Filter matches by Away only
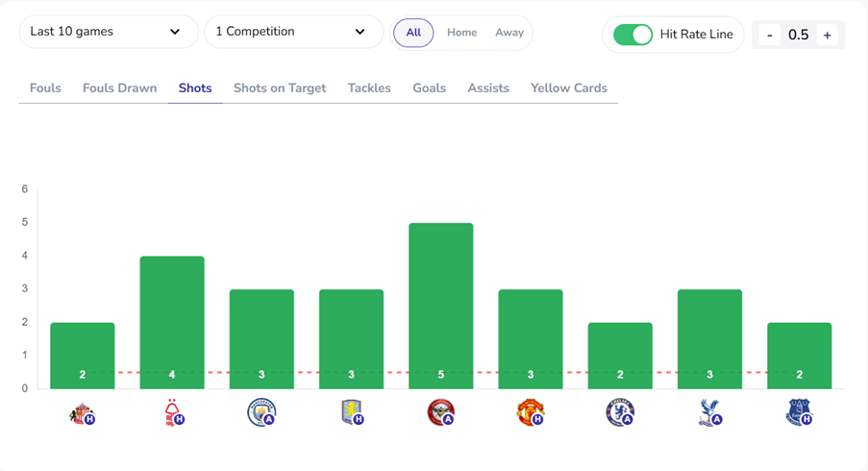868x471 pixels. pyautogui.click(x=509, y=33)
